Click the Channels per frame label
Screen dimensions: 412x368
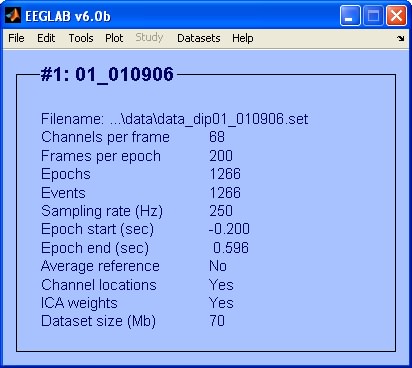(105, 137)
